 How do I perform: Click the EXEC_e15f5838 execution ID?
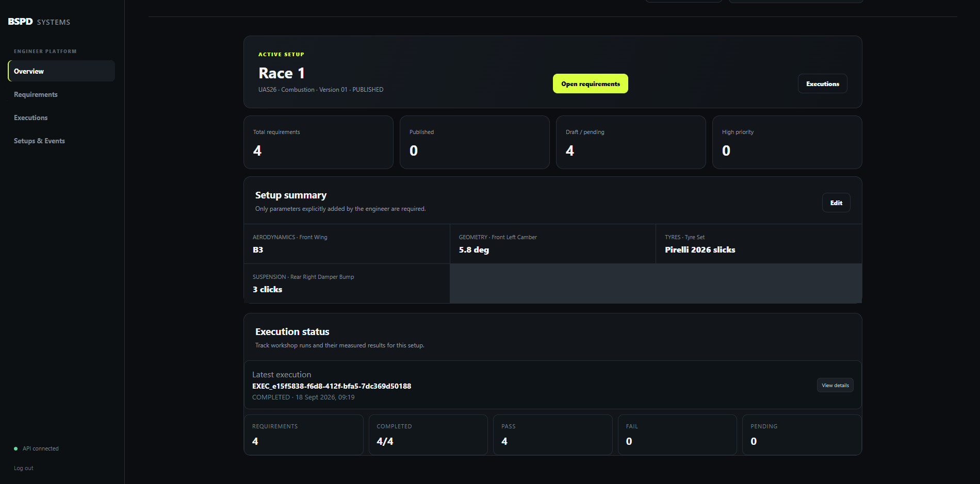332,386
